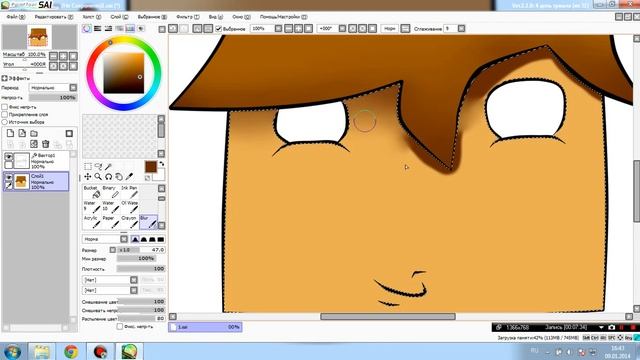This screenshot has height=360, width=640.
Task: Toggle the Выбранное checkbox
Action: coord(218,29)
